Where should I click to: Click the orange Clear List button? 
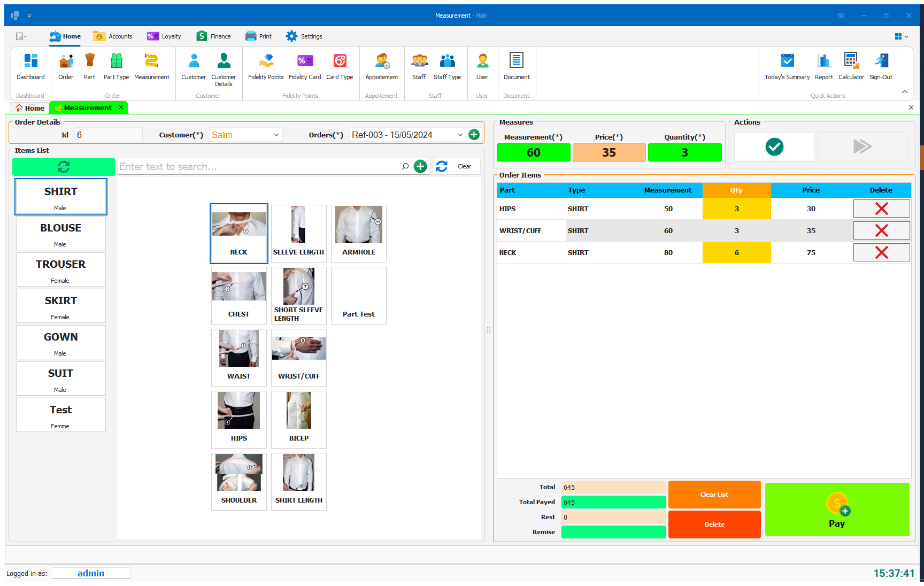click(714, 495)
